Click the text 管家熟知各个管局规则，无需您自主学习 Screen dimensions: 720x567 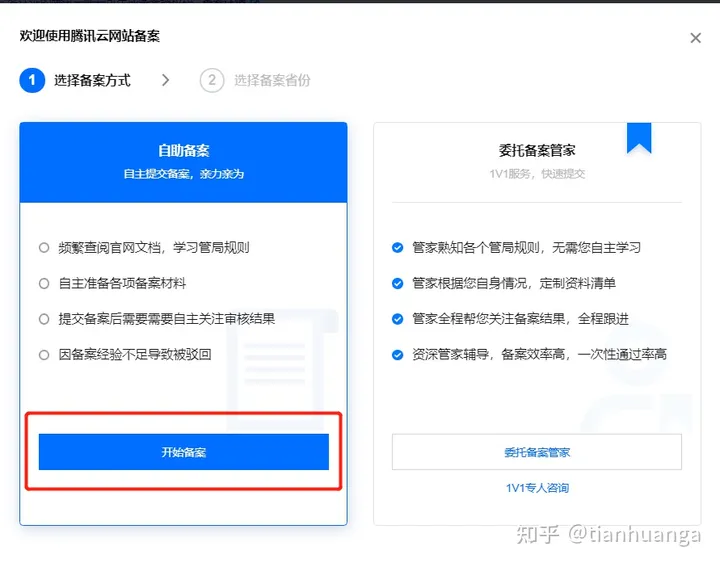(526, 248)
